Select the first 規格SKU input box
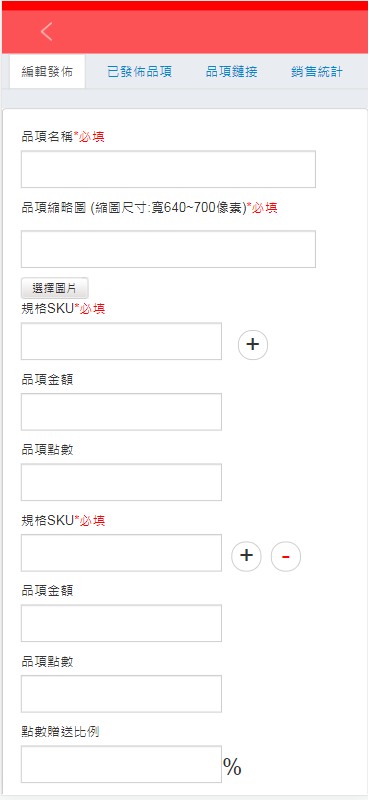The width and height of the screenshot is (370, 800). pyautogui.click(x=121, y=341)
